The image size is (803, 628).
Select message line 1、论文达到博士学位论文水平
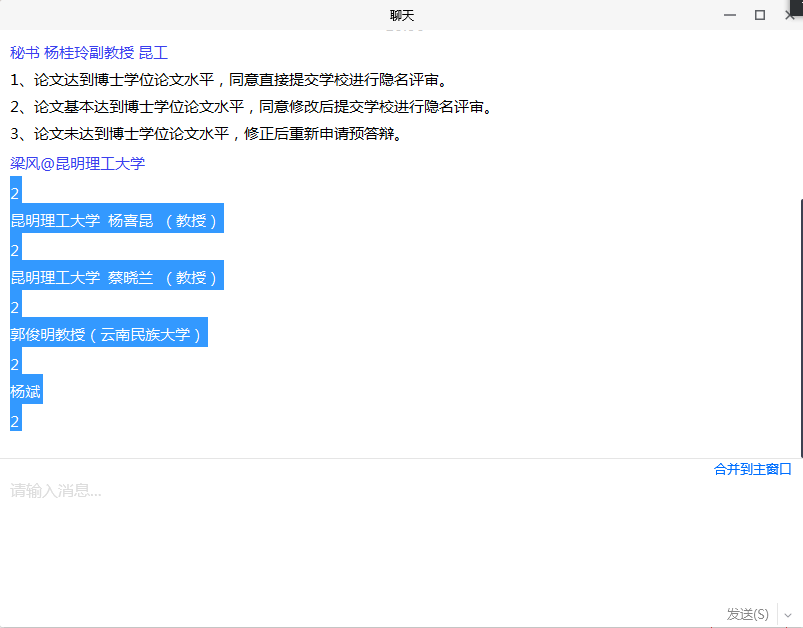point(230,80)
